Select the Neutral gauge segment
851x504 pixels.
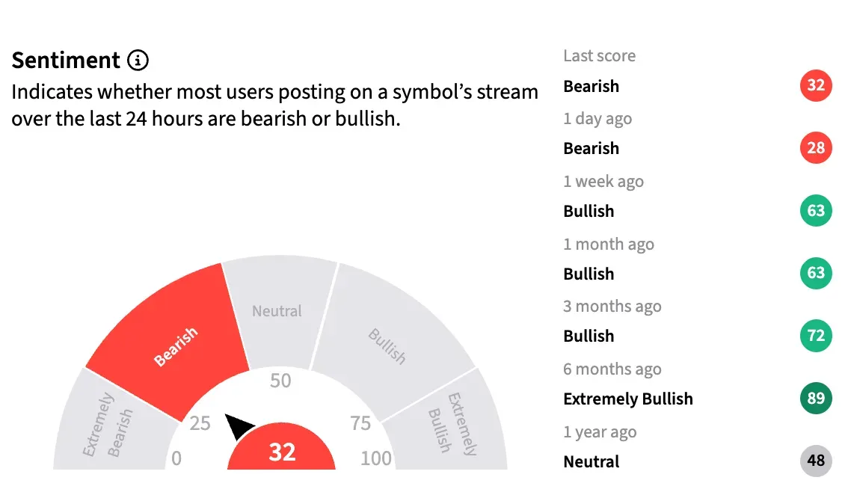[278, 311]
